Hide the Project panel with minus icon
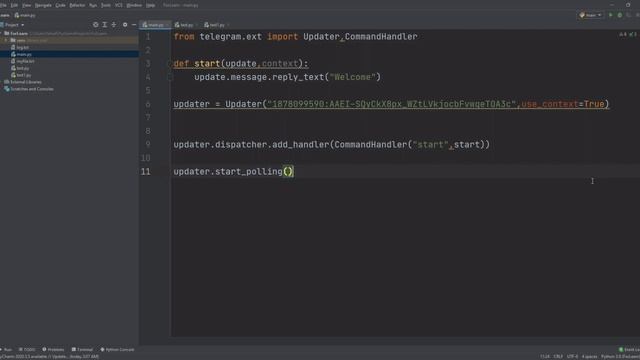This screenshot has height=360, width=640. (134, 25)
